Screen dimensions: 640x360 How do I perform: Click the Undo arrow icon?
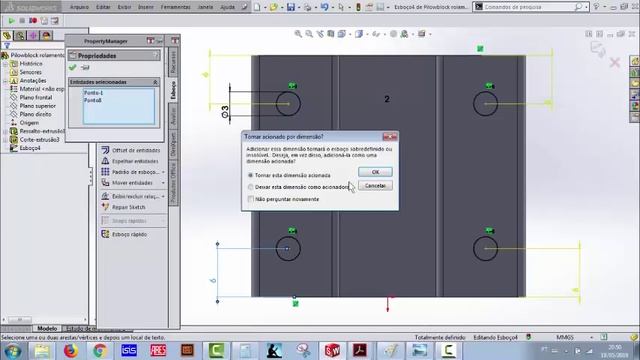click(x=324, y=7)
